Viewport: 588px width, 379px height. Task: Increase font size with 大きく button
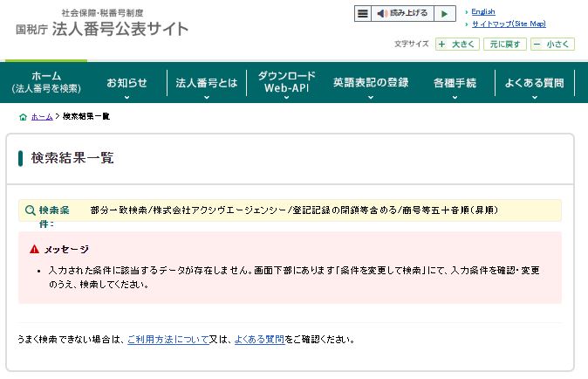click(457, 45)
